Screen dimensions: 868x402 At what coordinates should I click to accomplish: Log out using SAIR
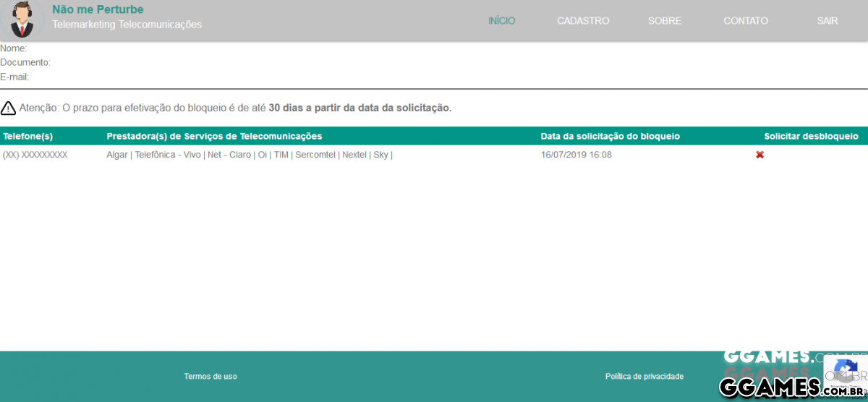(x=827, y=21)
